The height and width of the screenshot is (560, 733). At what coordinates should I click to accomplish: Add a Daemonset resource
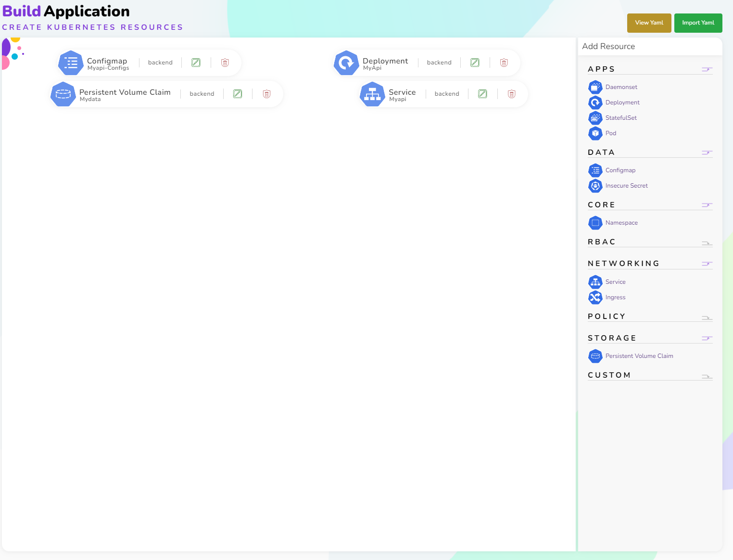tap(621, 87)
